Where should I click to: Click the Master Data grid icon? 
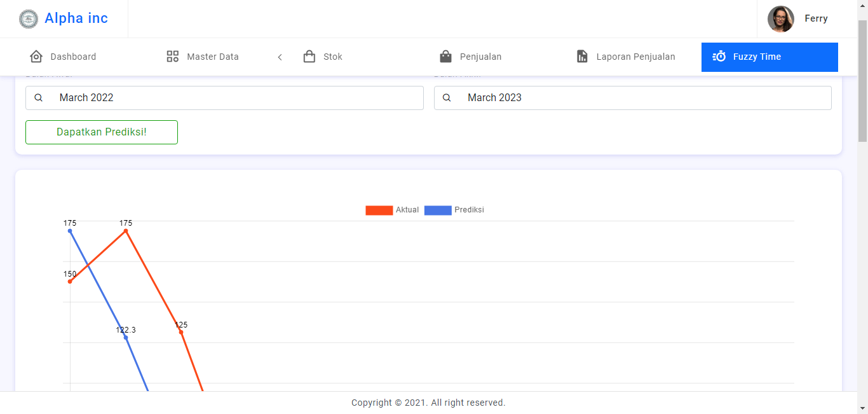[x=173, y=57]
